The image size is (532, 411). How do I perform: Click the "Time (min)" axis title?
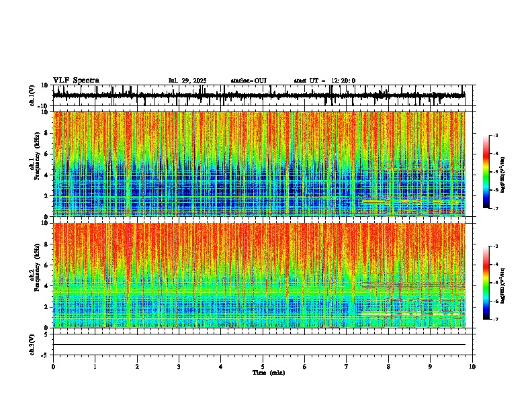[269, 373]
